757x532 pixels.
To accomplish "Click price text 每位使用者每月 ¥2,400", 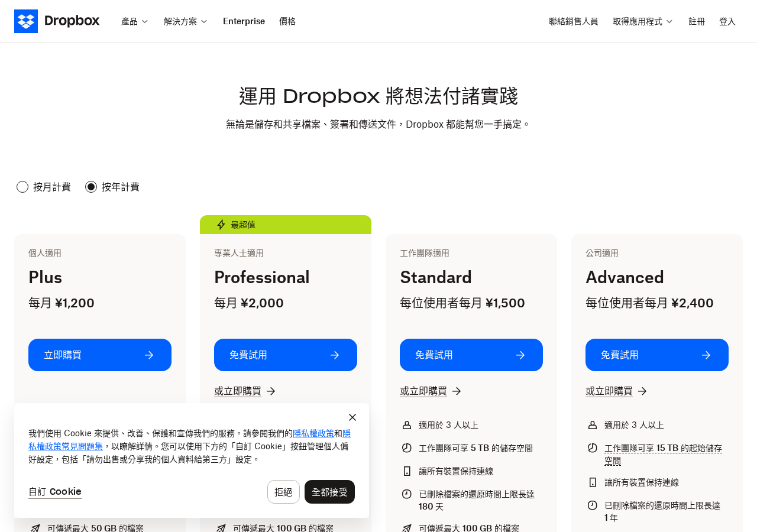I will [x=649, y=303].
